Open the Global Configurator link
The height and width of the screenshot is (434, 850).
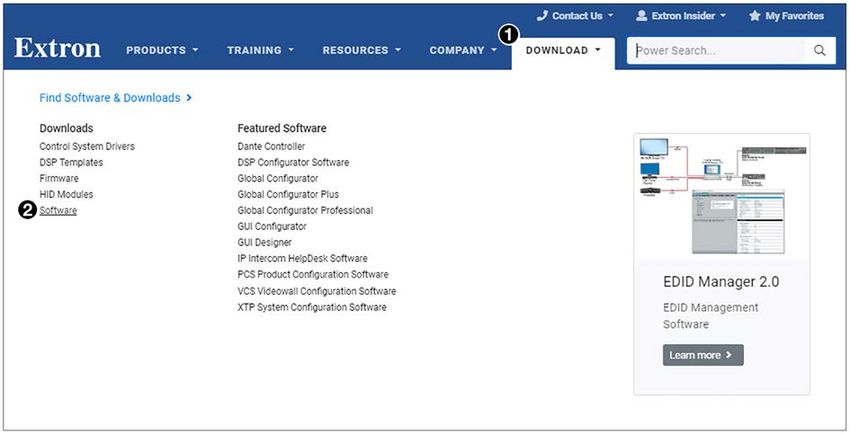point(278,178)
